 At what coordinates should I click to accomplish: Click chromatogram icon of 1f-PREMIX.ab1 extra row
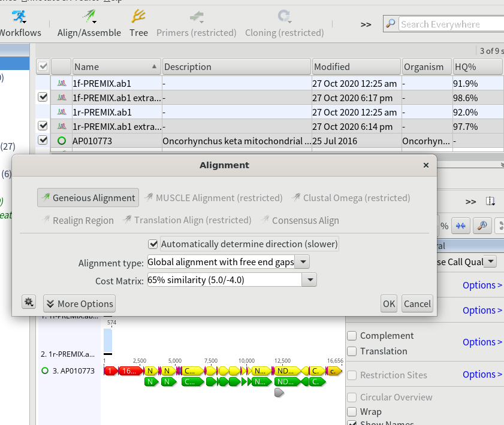(62, 98)
